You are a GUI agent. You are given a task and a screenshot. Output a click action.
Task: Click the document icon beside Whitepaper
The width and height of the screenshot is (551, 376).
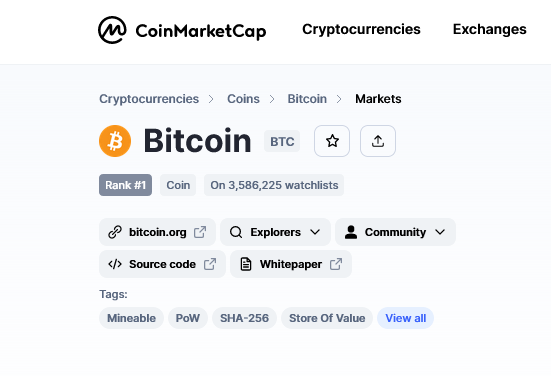pyautogui.click(x=246, y=264)
